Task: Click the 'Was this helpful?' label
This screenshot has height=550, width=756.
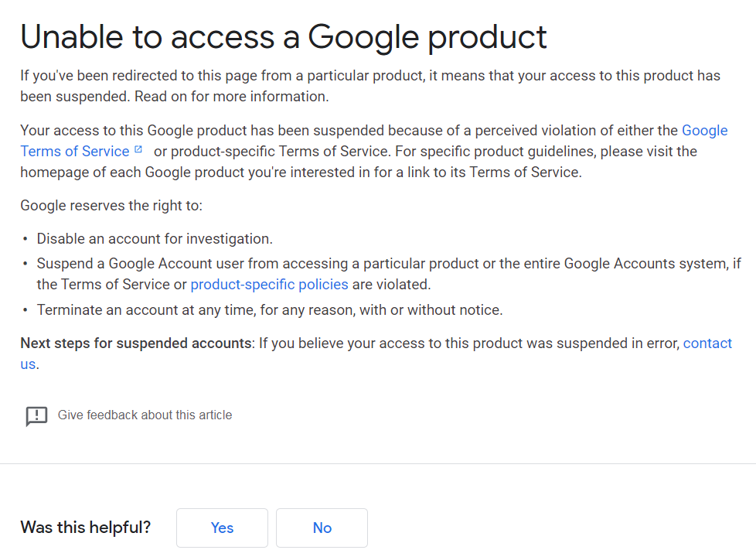Action: pyautogui.click(x=85, y=528)
